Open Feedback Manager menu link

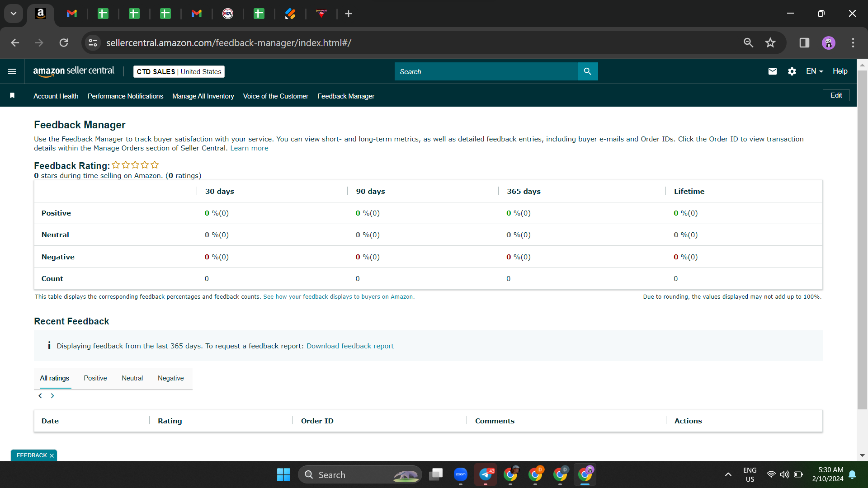coord(346,96)
